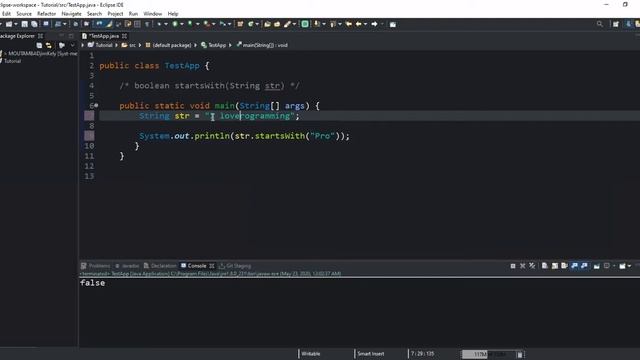Toggle Show Whitespace Characters pilcrow icon
This screenshot has height=360, width=640.
click(147, 24)
